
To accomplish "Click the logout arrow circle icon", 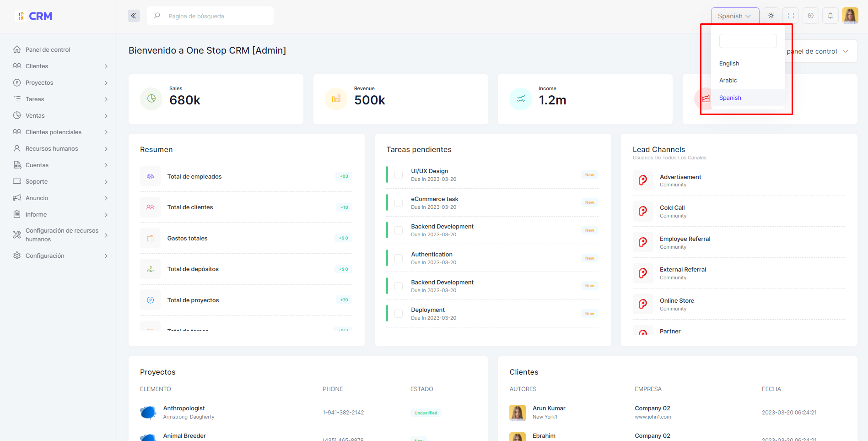I will point(810,16).
